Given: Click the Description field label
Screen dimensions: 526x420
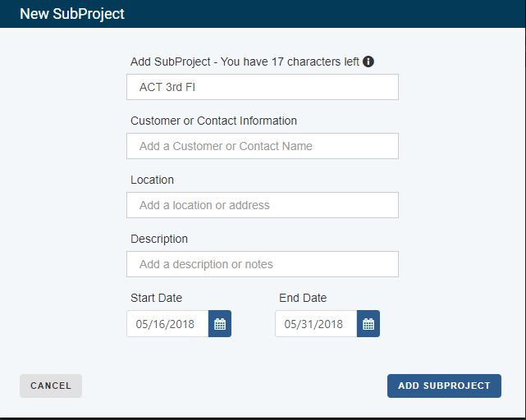Looking at the screenshot, I should click(x=159, y=239).
